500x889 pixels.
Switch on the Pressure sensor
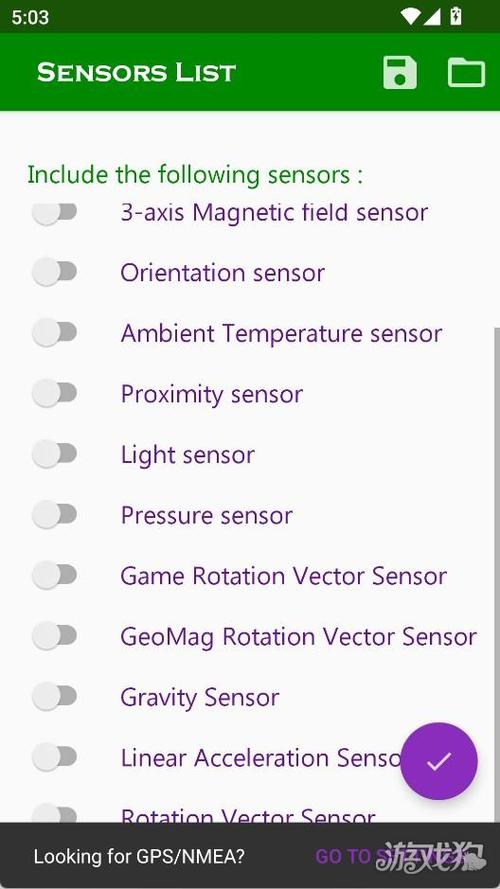click(x=54, y=514)
